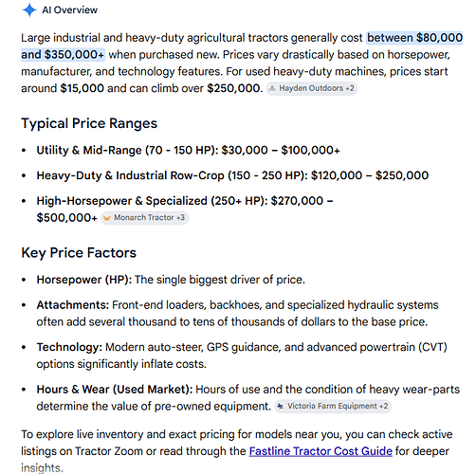Click the AI Overview label text

pos(70,10)
